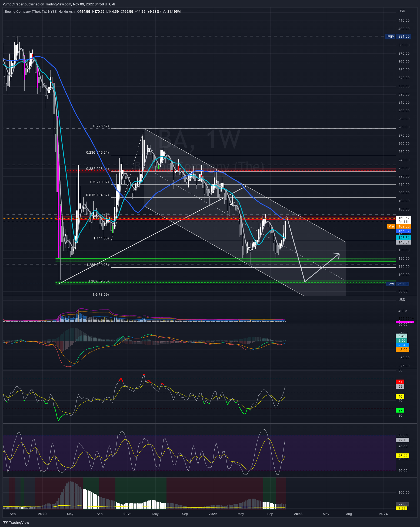The height and width of the screenshot is (527, 420).
Task: Click the Aug label on time axis
Action: coord(349,514)
